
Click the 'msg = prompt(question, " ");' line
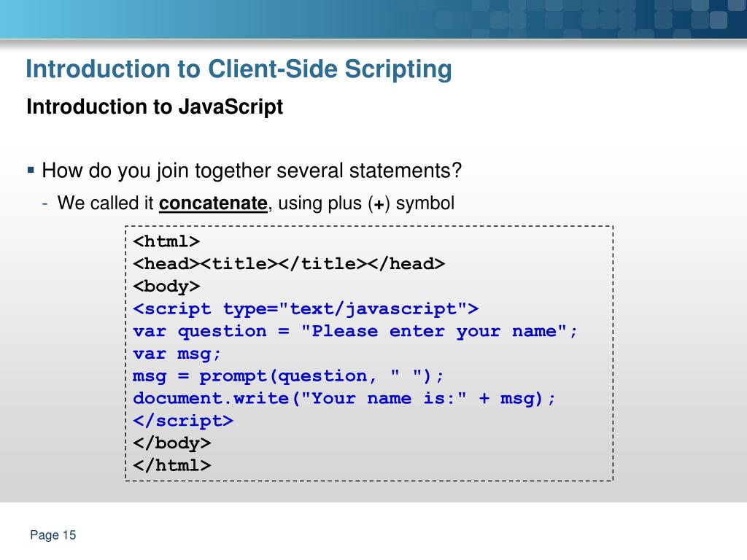pos(288,376)
